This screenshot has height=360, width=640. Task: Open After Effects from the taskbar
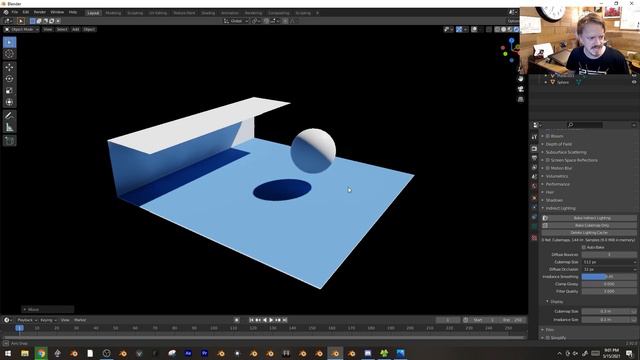click(x=188, y=353)
